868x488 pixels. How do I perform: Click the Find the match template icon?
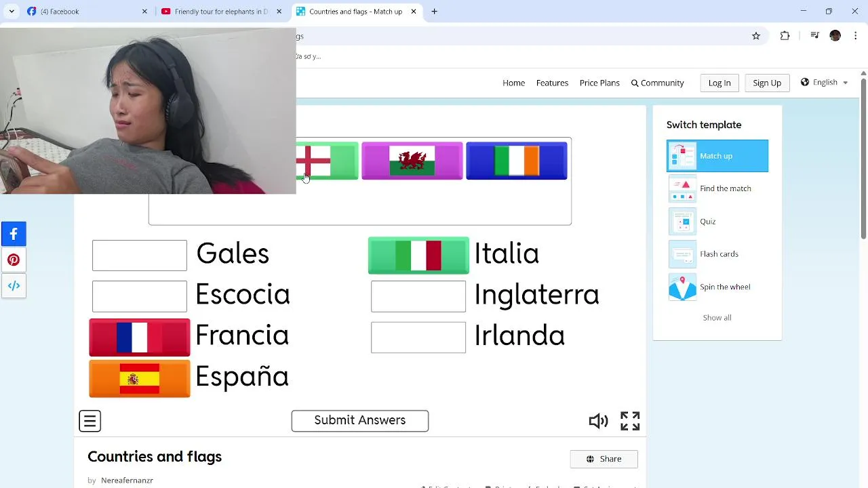click(x=682, y=188)
